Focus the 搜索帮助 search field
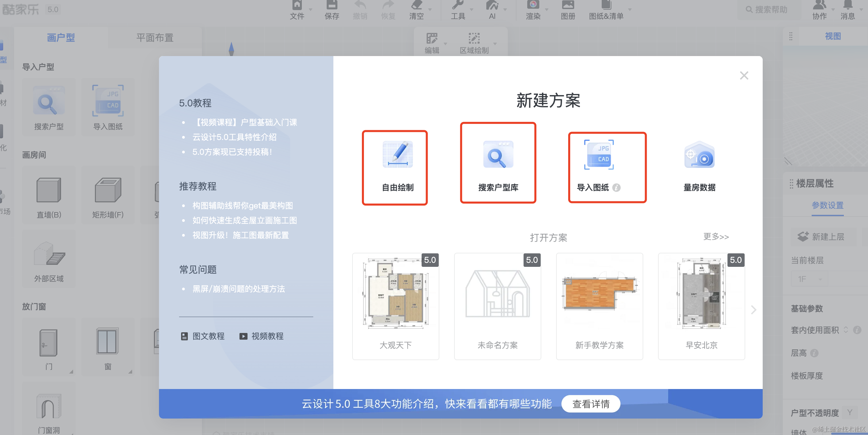 (770, 9)
